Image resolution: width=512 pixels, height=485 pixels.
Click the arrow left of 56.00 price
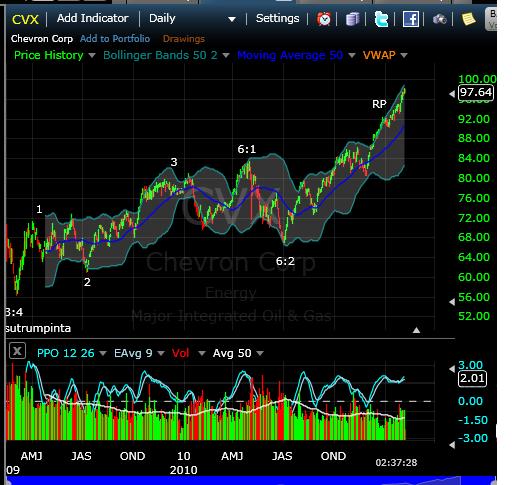pos(452,302)
